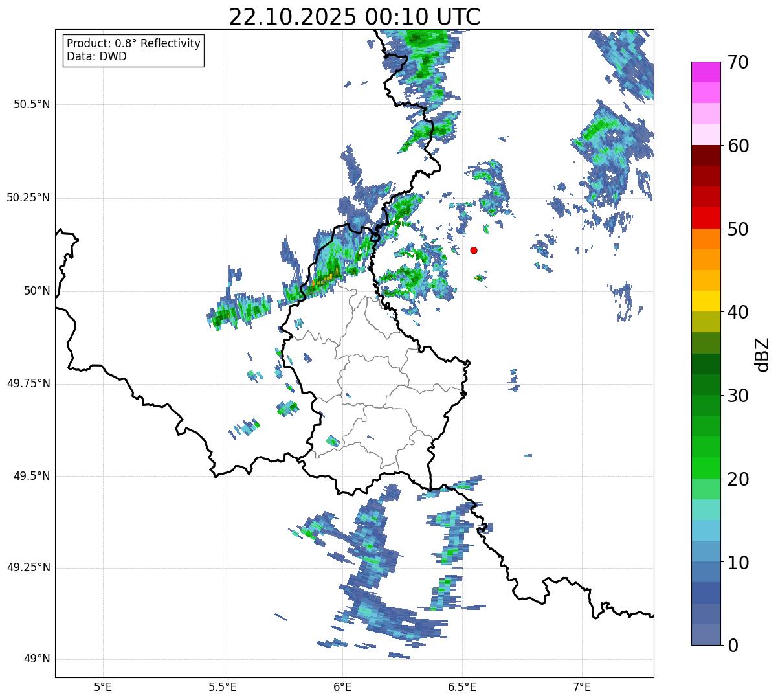Click the 49°N latitude label
778x700 pixels.
click(37, 659)
